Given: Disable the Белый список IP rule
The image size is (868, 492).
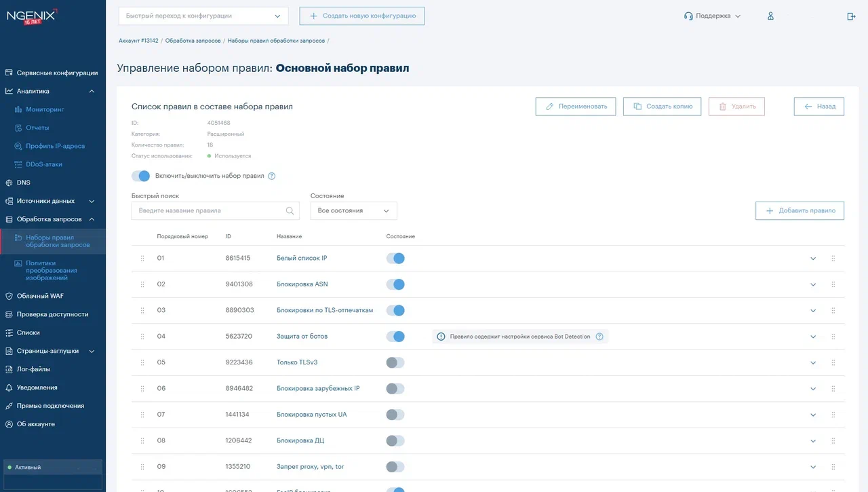Looking at the screenshot, I should pos(395,258).
